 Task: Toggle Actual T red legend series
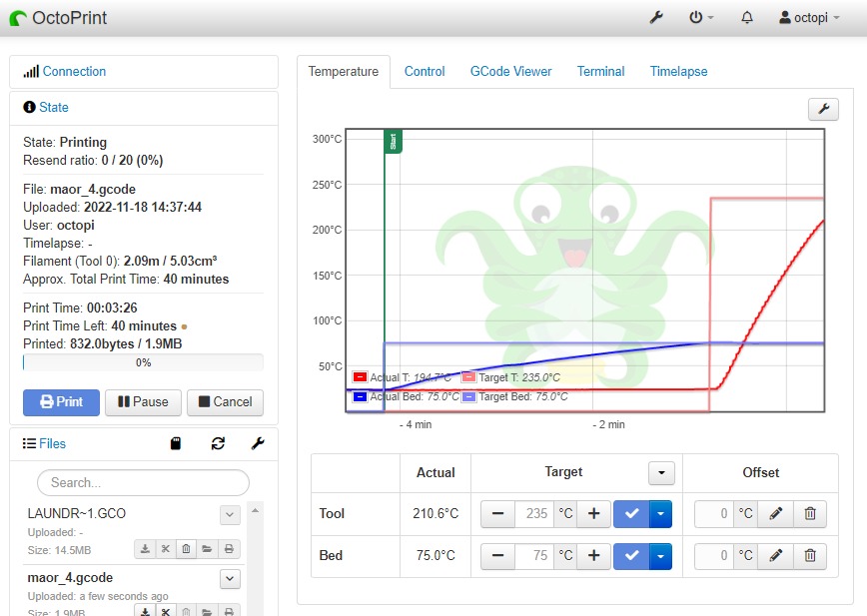[x=360, y=377]
